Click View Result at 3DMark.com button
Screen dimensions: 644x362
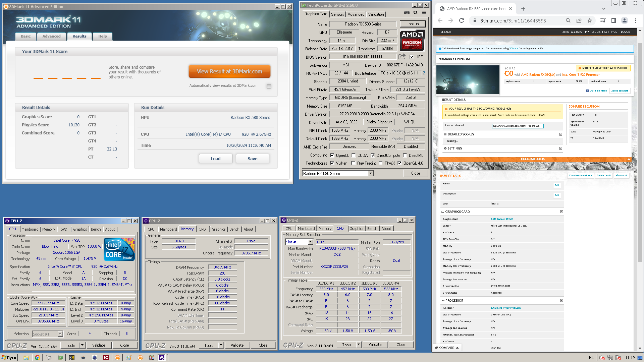pos(229,71)
